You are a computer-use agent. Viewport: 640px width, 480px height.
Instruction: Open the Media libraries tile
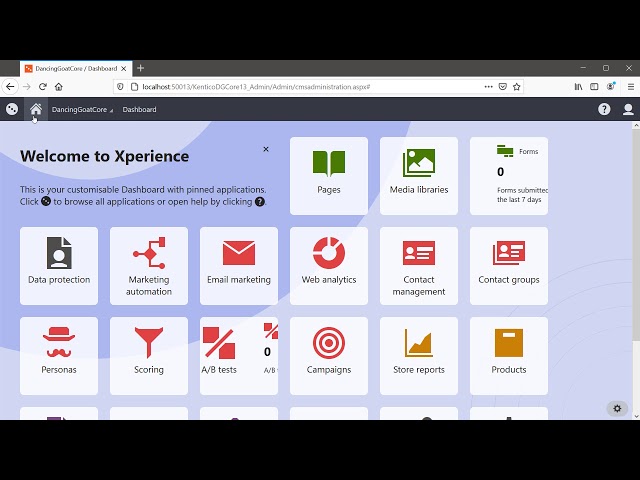[419, 176]
